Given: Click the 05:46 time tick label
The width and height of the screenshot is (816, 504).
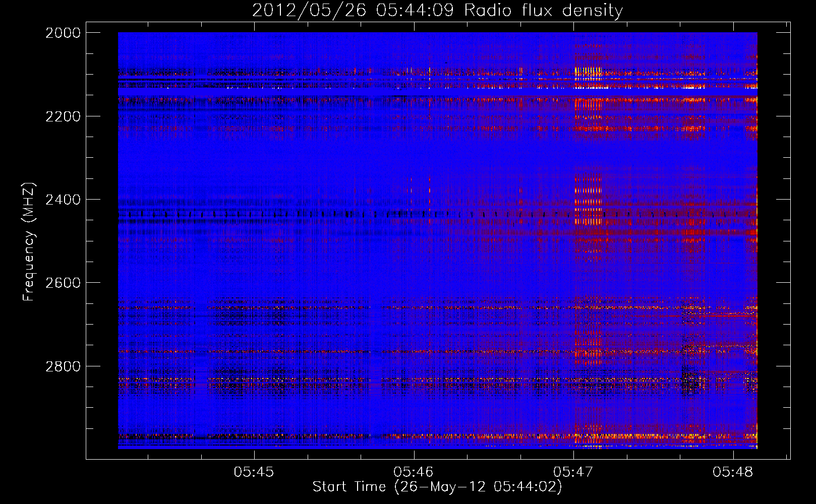Looking at the screenshot, I should pos(414,472).
